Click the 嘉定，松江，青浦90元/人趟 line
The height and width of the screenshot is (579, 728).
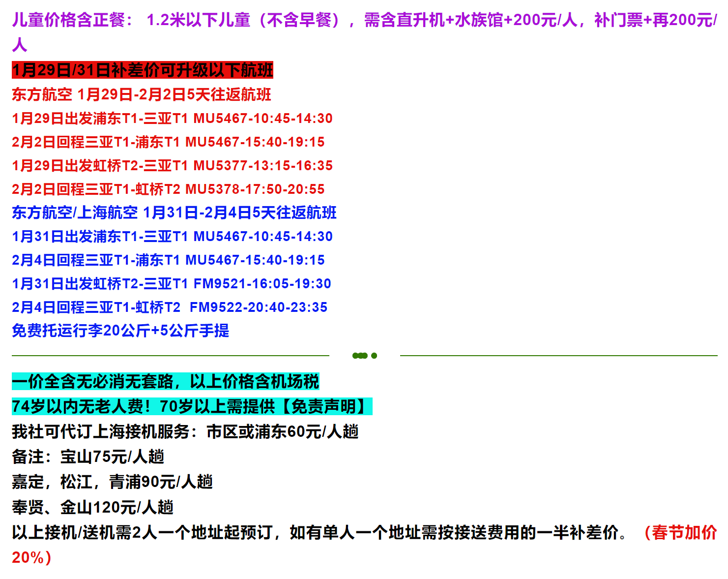click(113, 482)
